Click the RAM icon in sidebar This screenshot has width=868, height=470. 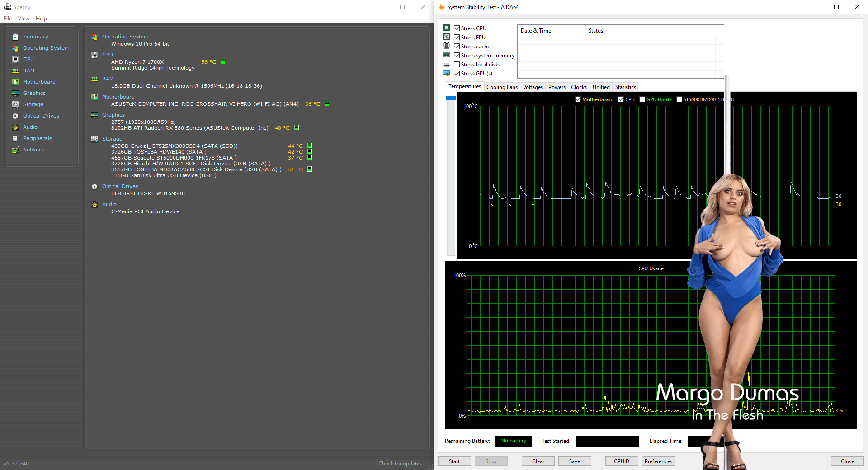pos(15,71)
